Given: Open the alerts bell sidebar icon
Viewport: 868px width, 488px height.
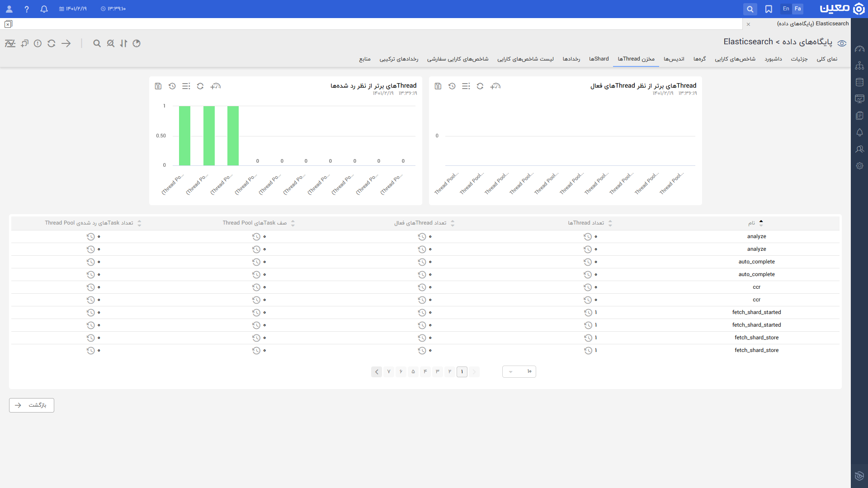Looking at the screenshot, I should (x=859, y=132).
